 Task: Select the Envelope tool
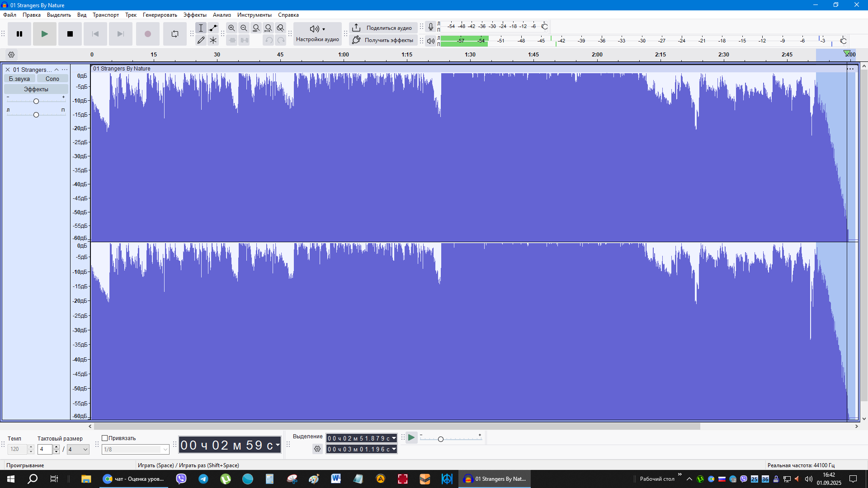[213, 28]
